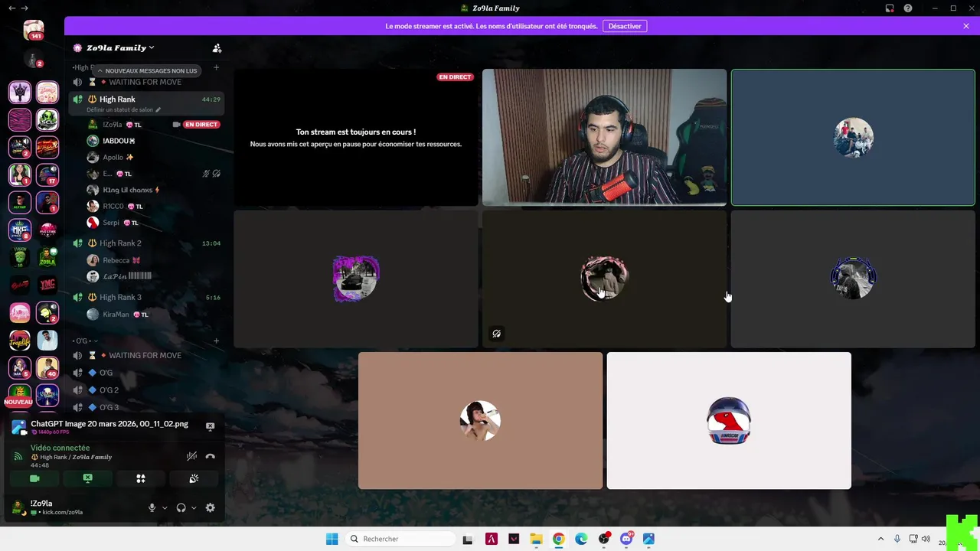
Task: Select user Rebecca in High Rank 2
Action: pyautogui.click(x=153, y=260)
